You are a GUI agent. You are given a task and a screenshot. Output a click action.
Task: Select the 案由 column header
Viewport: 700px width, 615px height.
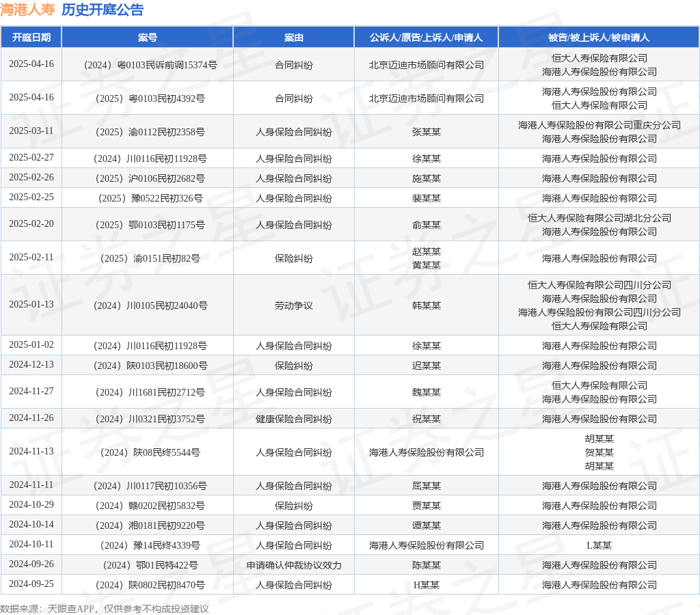click(x=294, y=38)
